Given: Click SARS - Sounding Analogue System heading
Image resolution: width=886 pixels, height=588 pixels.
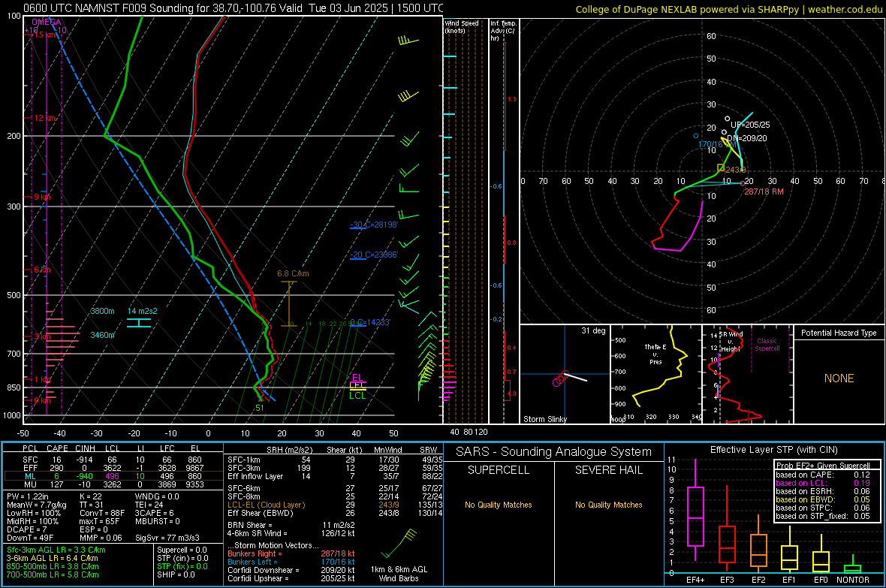Looking at the screenshot, I should [x=553, y=452].
